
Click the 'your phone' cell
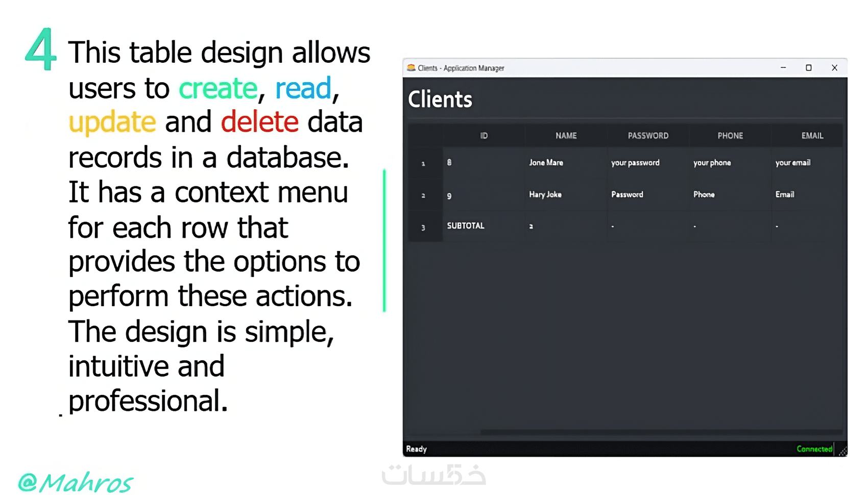[x=730, y=163]
